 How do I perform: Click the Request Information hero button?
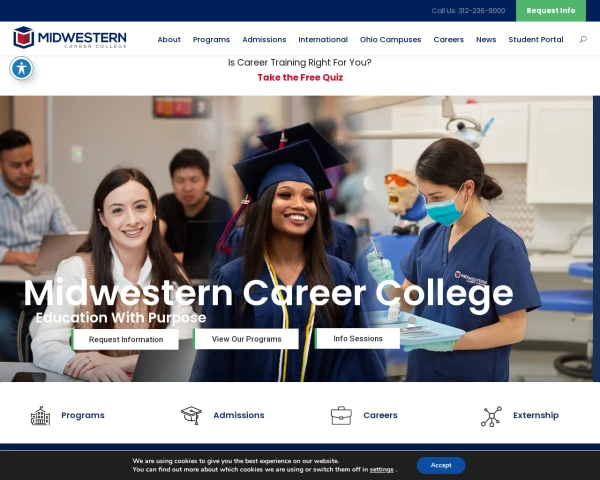click(125, 339)
